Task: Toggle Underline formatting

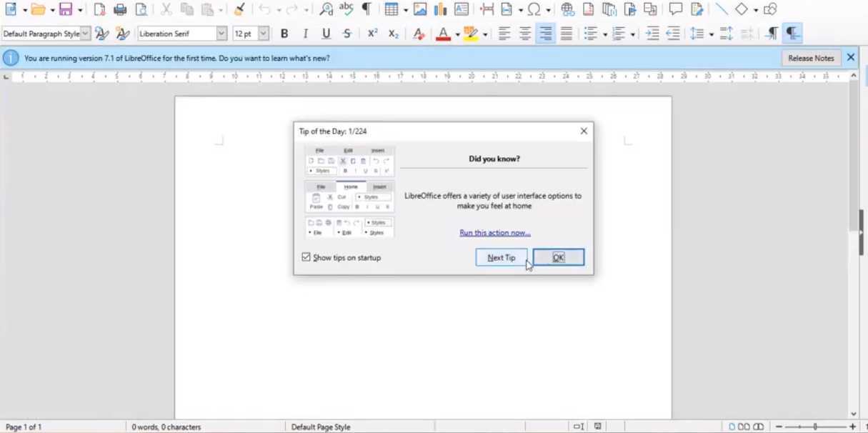Action: (x=326, y=34)
